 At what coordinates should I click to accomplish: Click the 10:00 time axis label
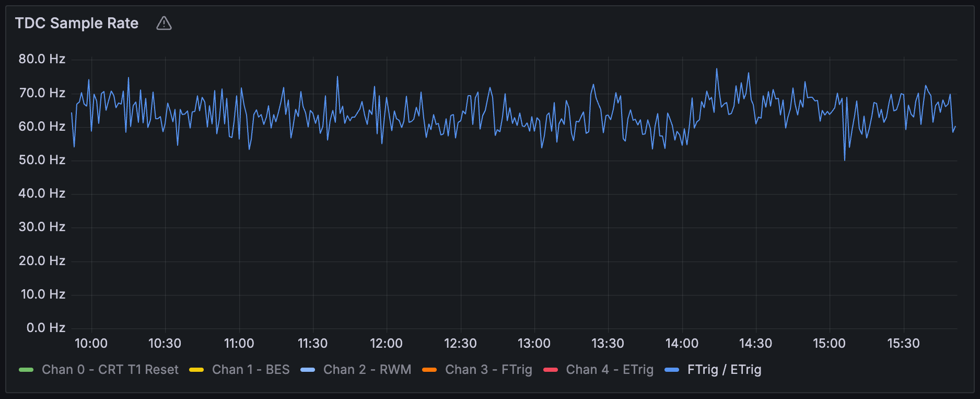click(x=91, y=344)
